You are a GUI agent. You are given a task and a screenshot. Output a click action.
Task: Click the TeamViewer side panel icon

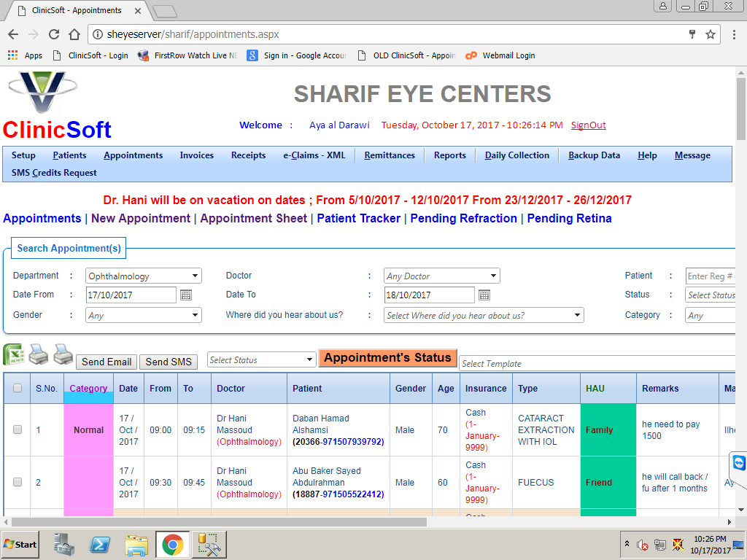pyautogui.click(x=739, y=464)
